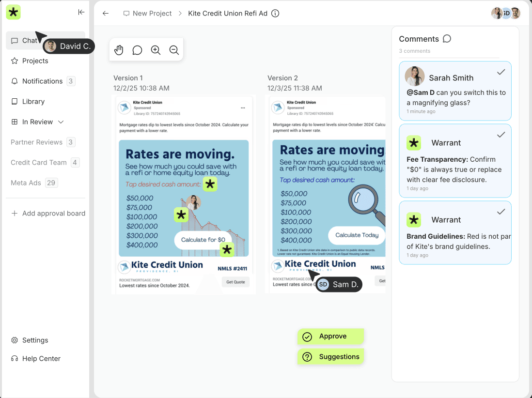The width and height of the screenshot is (532, 398).
Task: Click Credit Card Team badge showing 4
Action: (x=75, y=162)
